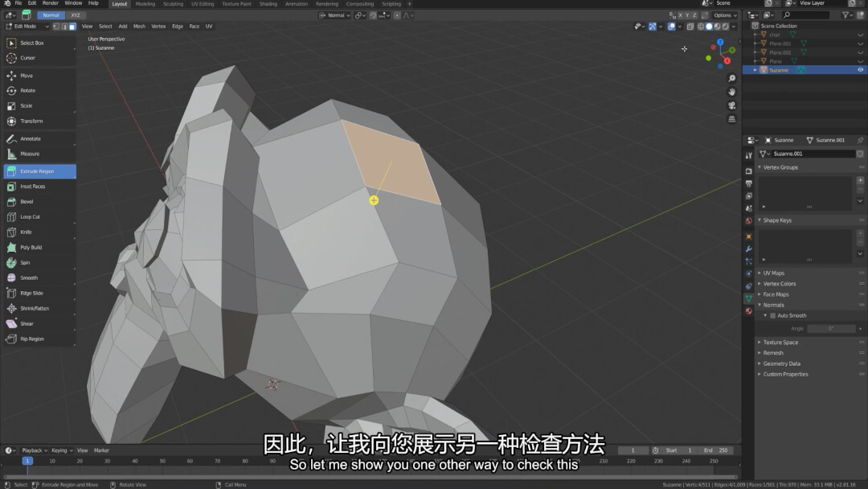Choose the Shrink/Fatten tool

tap(39, 309)
